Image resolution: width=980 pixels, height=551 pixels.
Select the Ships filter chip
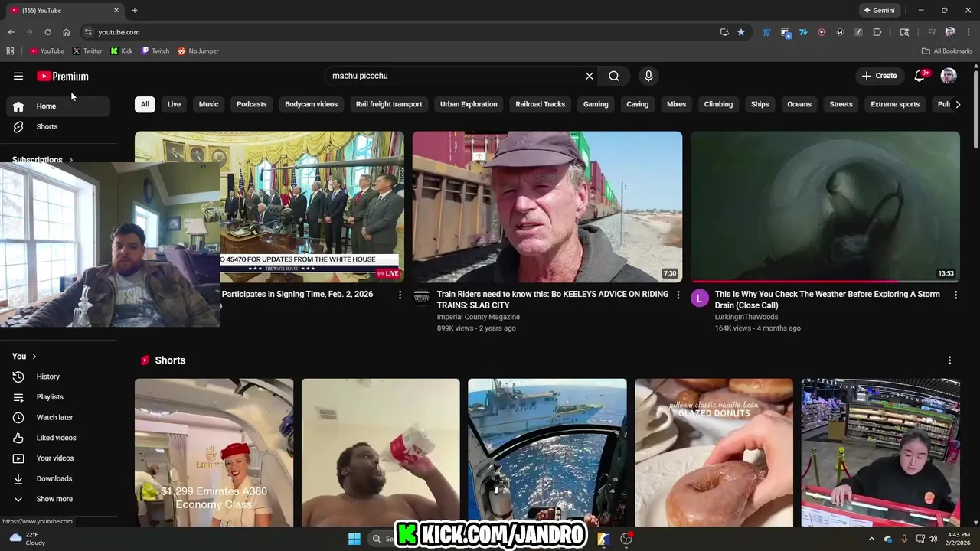pos(759,104)
